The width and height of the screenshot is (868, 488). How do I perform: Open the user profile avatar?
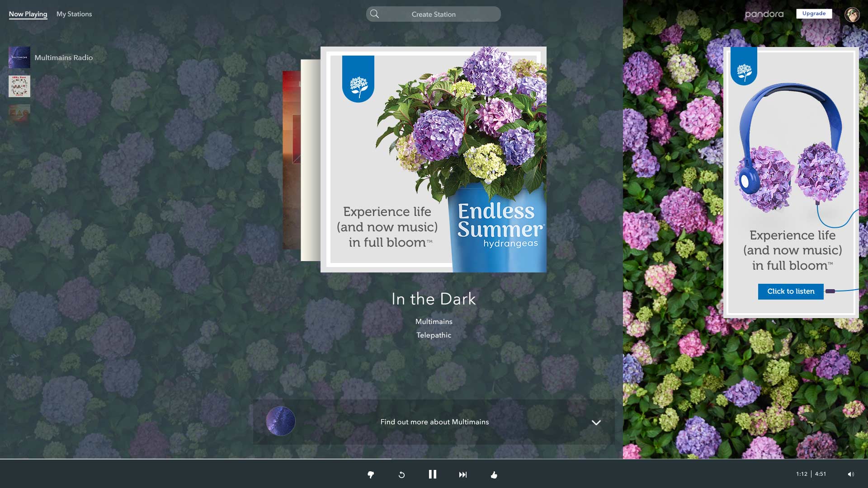coord(852,14)
